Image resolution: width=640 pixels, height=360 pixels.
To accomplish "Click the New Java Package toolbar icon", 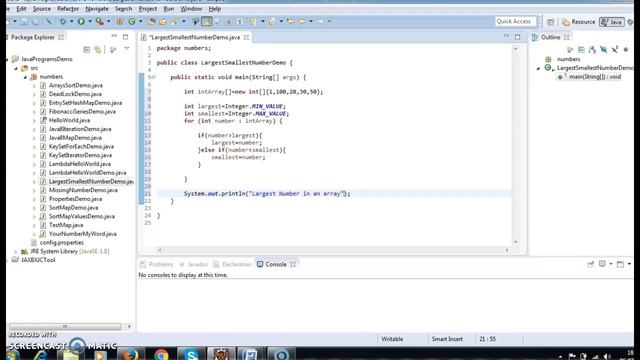I will [120, 21].
